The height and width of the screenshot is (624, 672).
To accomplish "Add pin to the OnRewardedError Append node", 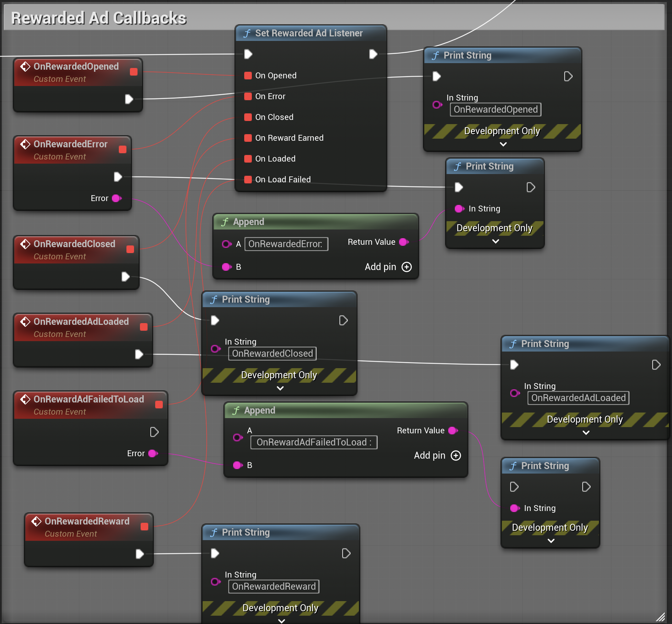I will click(x=388, y=267).
